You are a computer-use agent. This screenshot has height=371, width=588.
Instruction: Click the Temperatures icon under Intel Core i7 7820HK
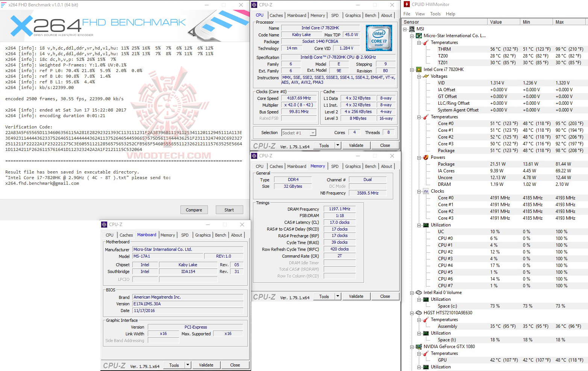[426, 116]
